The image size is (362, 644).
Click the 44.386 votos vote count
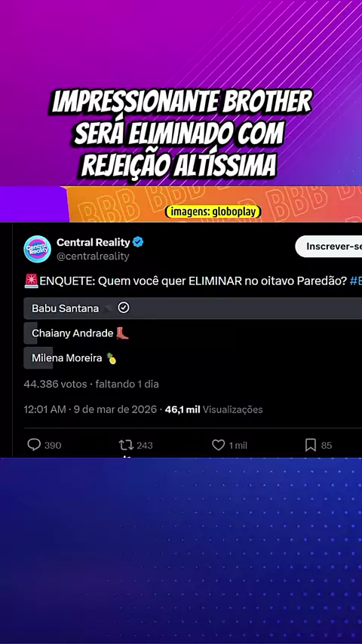tap(55, 385)
